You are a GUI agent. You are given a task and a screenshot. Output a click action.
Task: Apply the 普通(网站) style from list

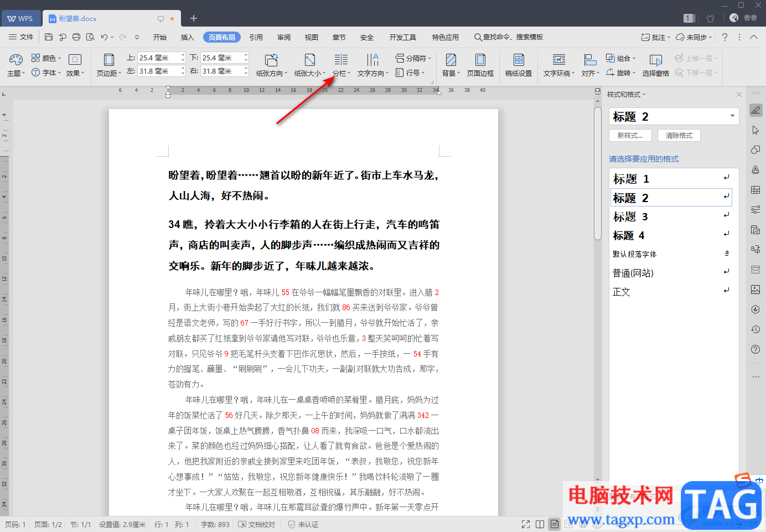[x=671, y=273]
